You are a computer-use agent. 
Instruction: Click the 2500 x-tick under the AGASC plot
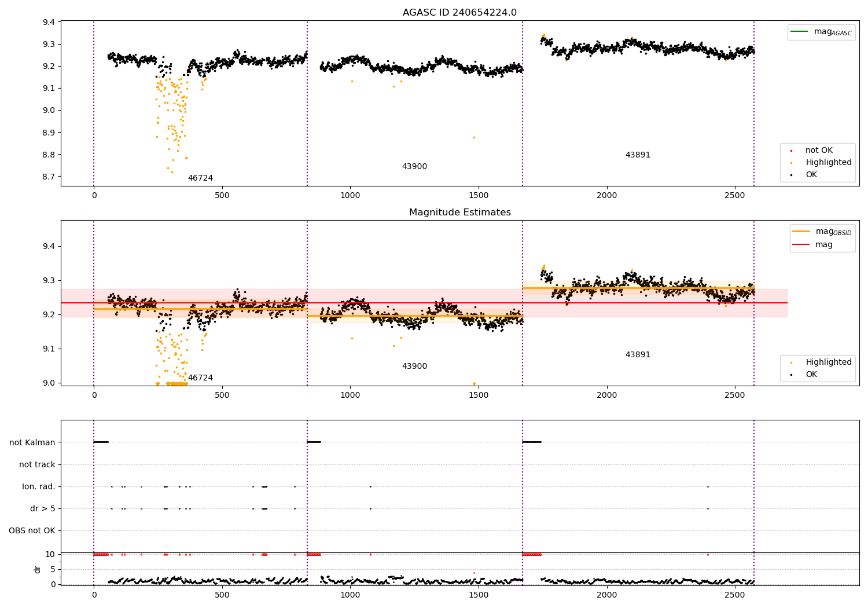click(735, 195)
